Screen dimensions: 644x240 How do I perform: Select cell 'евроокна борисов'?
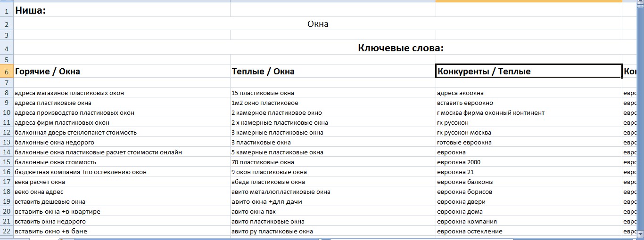tap(529, 192)
